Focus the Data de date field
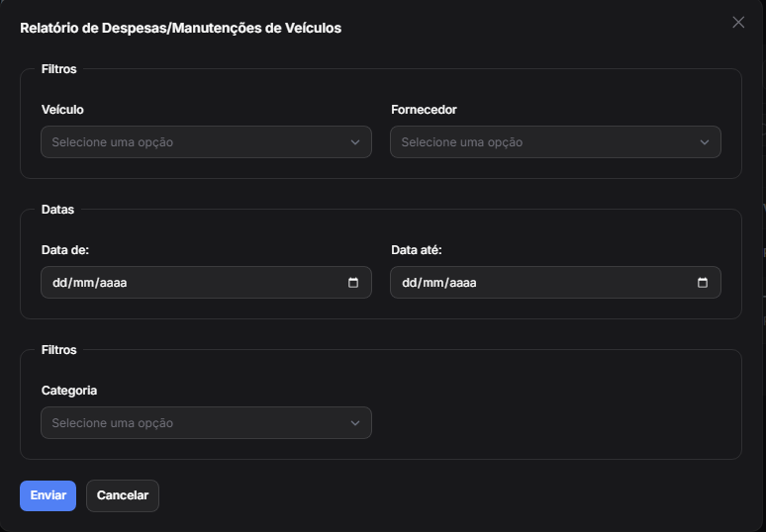Screen dimensions: 766x532 coord(206,282)
